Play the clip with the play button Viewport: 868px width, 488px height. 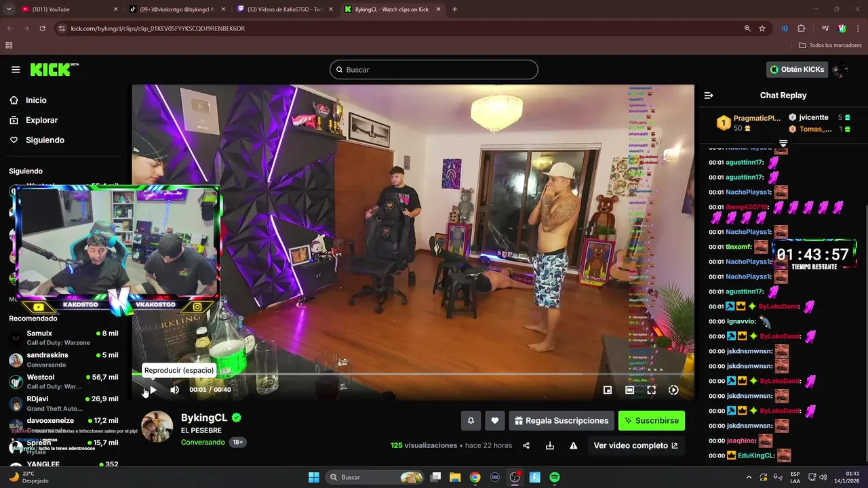153,390
